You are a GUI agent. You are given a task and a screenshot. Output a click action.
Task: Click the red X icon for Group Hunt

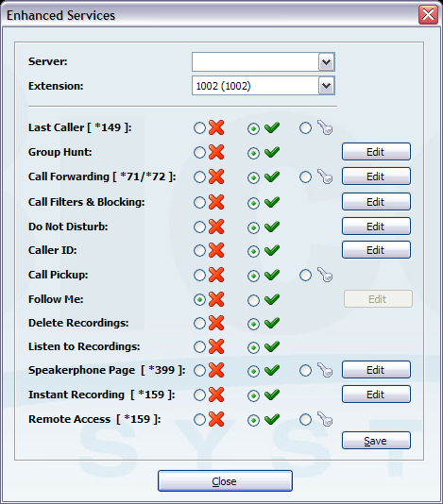216,152
